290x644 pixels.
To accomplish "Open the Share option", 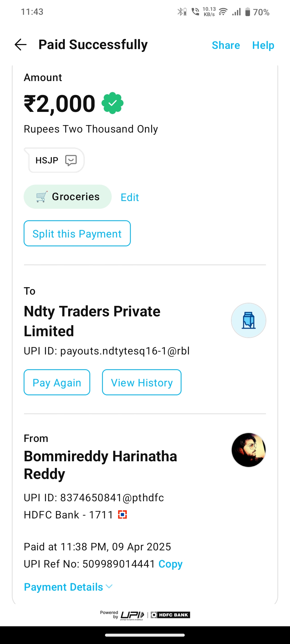I will point(226,45).
